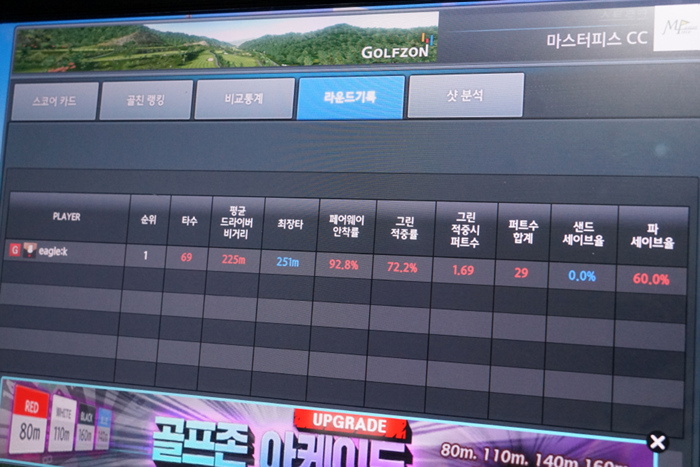The image size is (700, 467).
Task: Click the RED 80m distance card
Action: [30, 419]
